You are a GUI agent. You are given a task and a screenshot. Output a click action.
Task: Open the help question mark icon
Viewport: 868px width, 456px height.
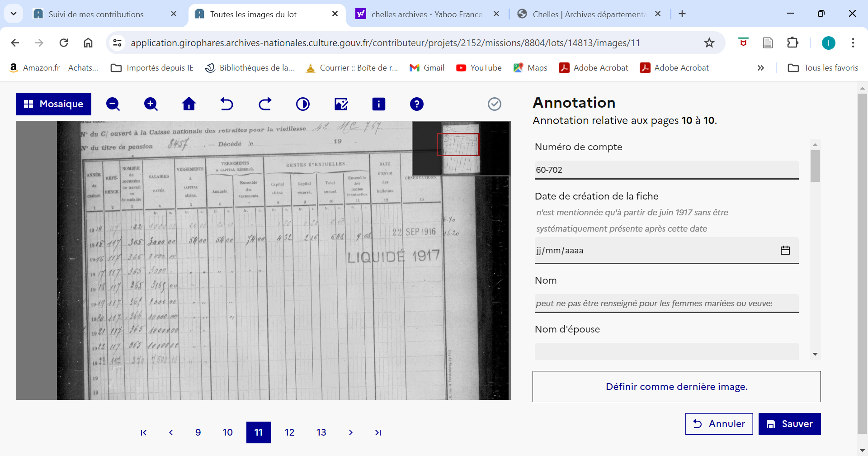click(x=417, y=104)
